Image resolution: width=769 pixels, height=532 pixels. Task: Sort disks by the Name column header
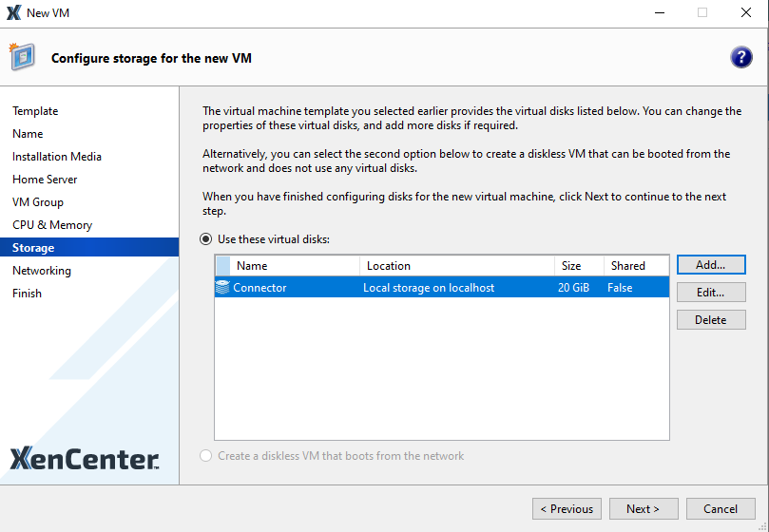(x=295, y=266)
